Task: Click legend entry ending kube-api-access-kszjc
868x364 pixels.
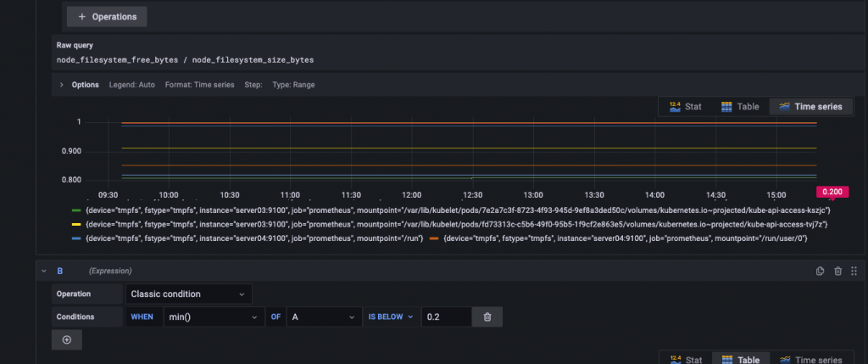Action: pos(459,210)
